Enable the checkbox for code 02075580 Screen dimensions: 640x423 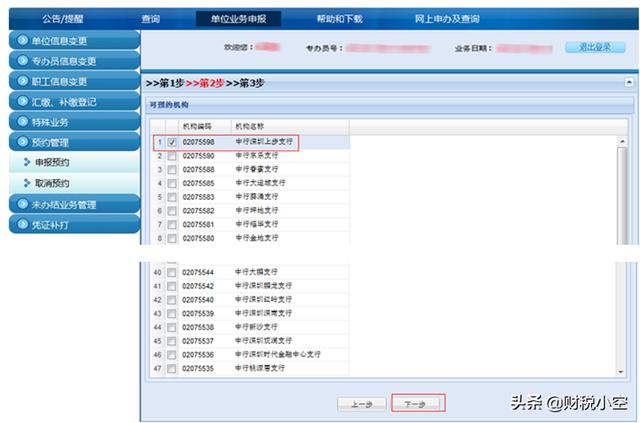pos(172,238)
